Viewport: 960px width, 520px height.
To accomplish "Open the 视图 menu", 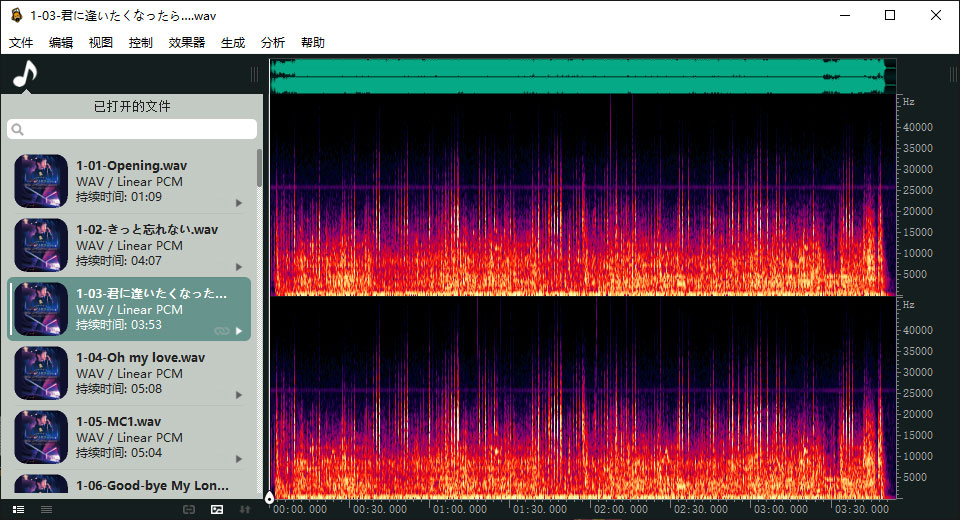I will tap(100, 42).
